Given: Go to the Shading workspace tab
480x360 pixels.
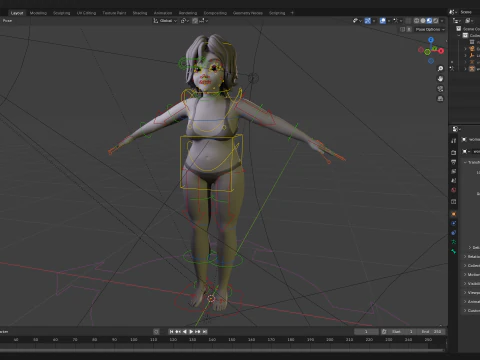Looking at the screenshot, I should point(140,13).
